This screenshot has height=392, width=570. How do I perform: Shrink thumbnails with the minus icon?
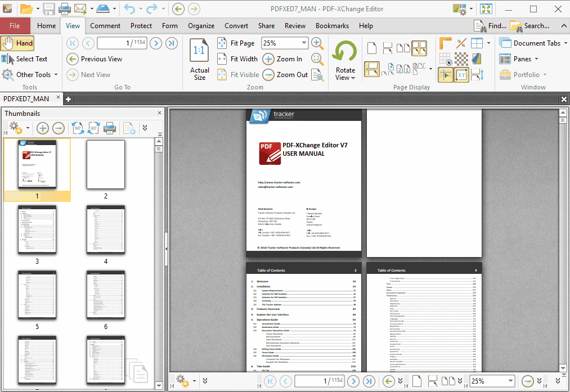click(x=59, y=128)
